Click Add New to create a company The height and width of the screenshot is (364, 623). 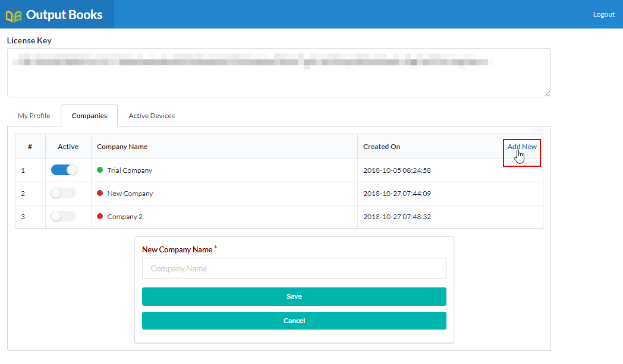(x=522, y=147)
